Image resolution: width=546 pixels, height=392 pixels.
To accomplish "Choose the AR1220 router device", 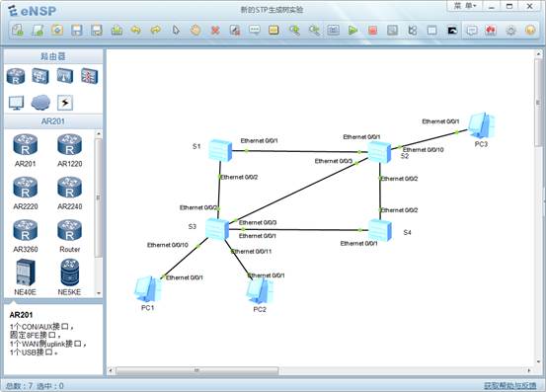I will coord(70,150).
